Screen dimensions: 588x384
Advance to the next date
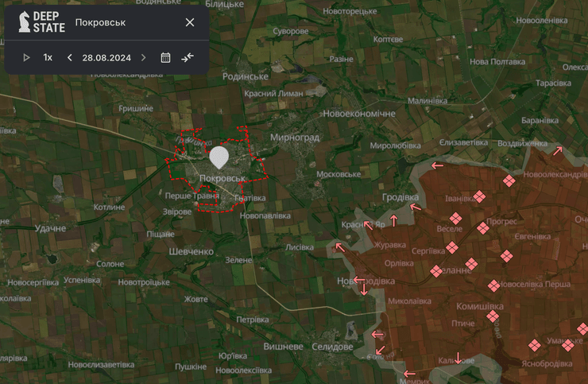click(x=143, y=57)
